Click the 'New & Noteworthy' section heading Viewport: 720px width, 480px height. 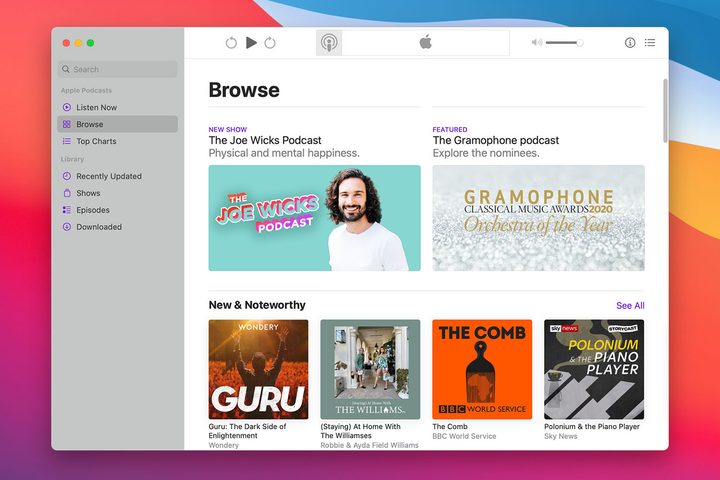click(x=257, y=305)
